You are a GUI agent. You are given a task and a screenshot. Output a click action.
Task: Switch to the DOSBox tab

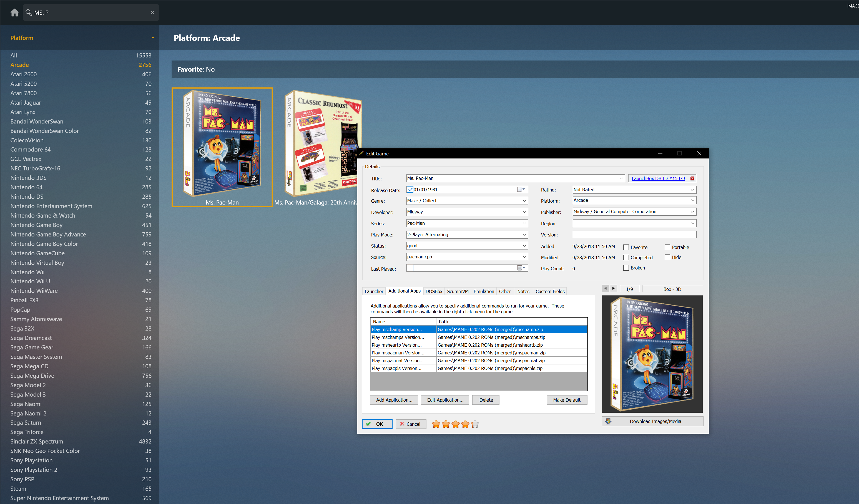(x=434, y=291)
